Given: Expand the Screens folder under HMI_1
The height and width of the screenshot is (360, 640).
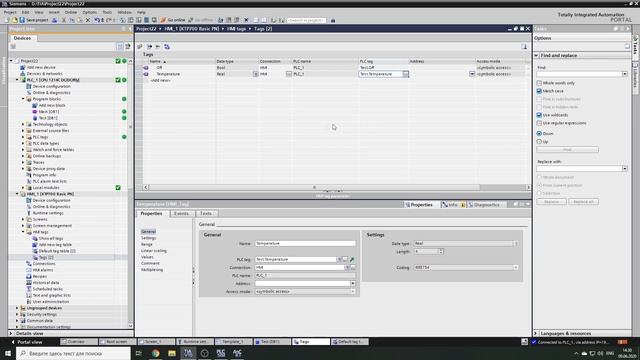Looking at the screenshot, I should click(x=23, y=219).
